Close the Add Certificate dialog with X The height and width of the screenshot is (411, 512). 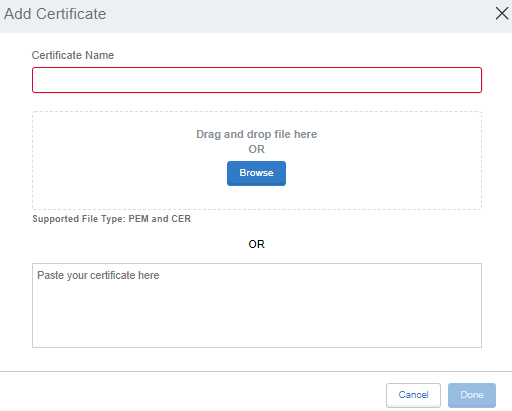click(502, 14)
